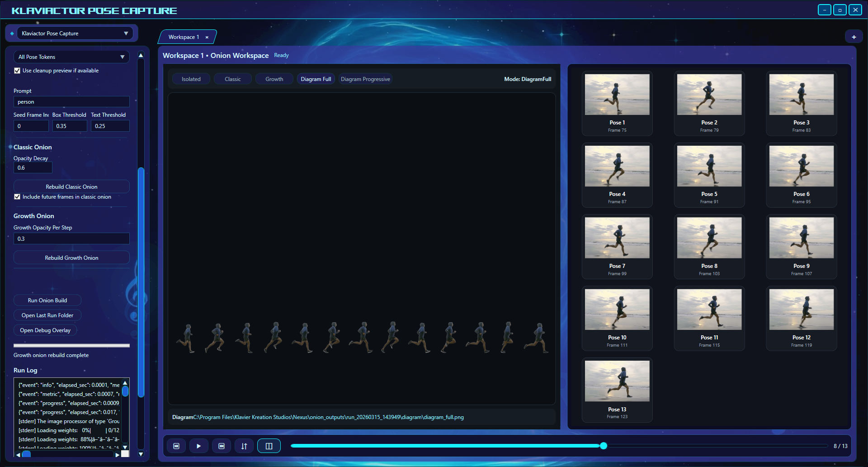Viewport: 868px width, 467px height.
Task: Disable Include future frames in classic onion
Action: click(17, 196)
